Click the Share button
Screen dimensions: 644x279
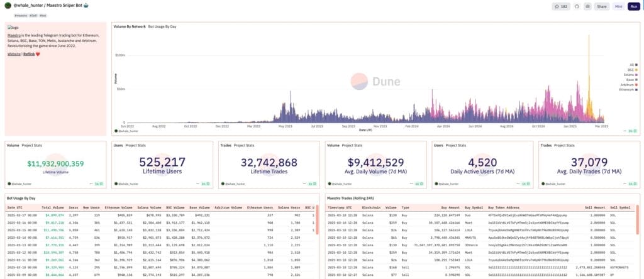coord(602,6)
